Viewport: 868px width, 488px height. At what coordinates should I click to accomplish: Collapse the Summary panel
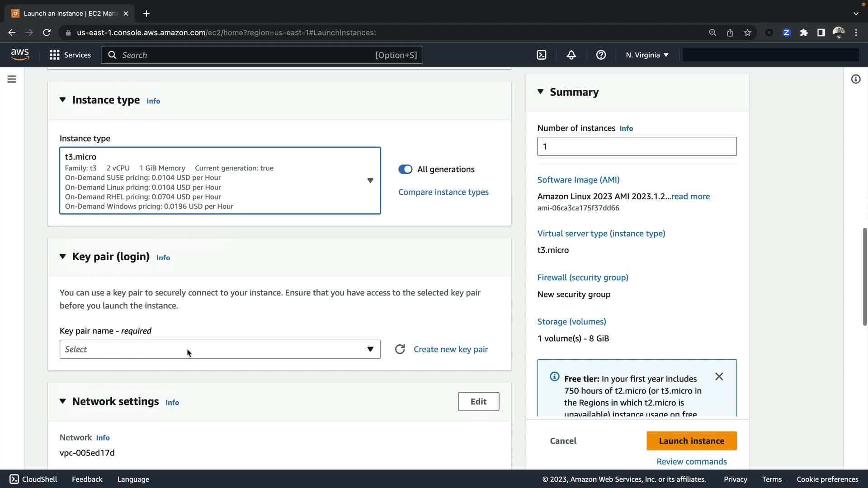tap(540, 92)
